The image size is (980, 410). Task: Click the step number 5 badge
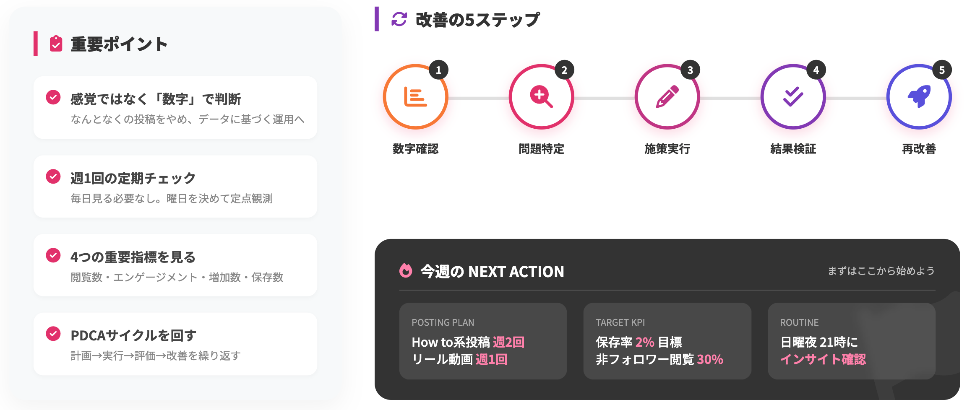tap(942, 70)
